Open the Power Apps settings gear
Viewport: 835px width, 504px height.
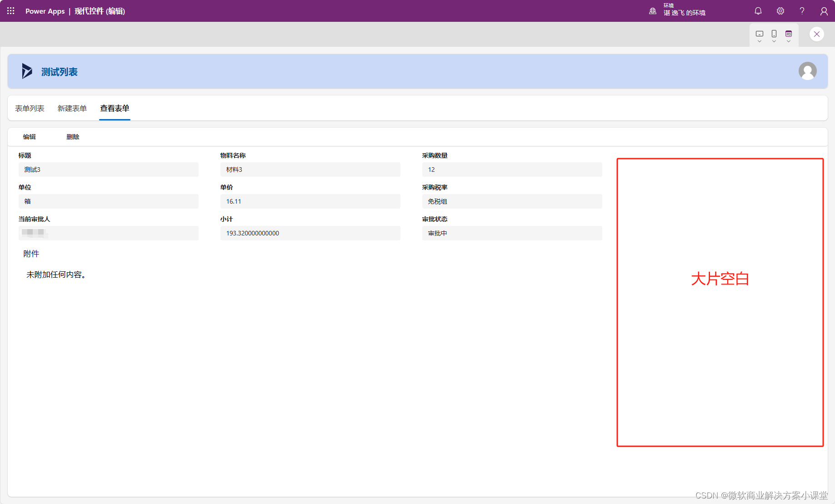click(780, 10)
